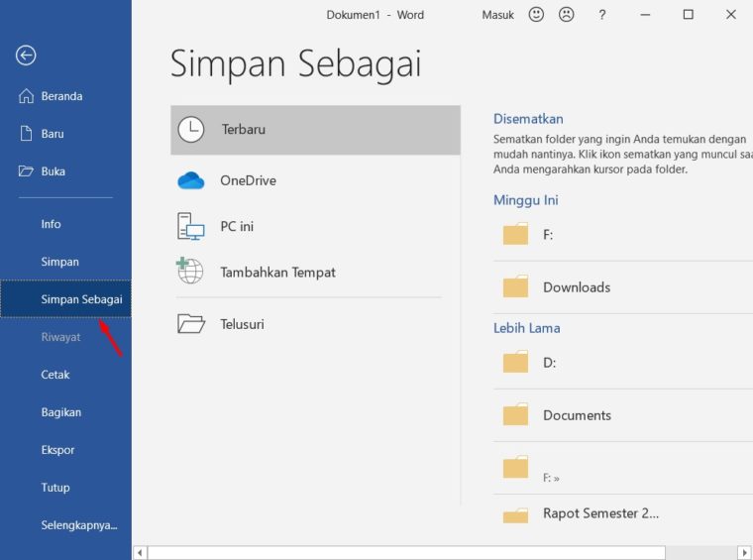Click the Buka label
The width and height of the screenshot is (753, 560).
(54, 171)
